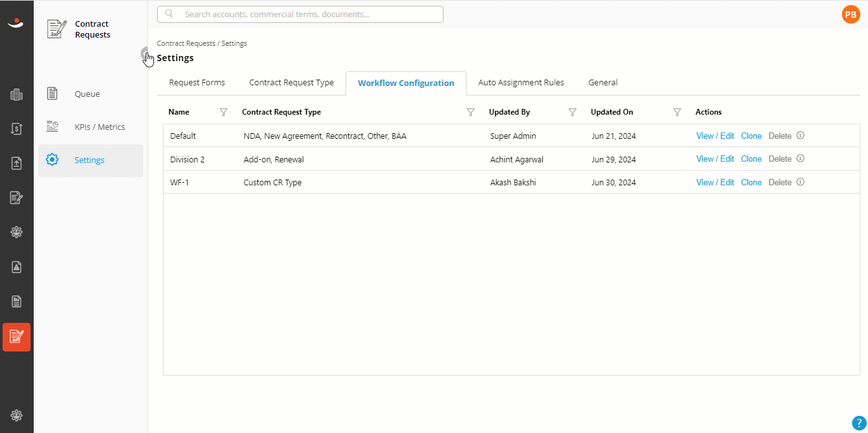Select Settings in the side menu
This screenshot has width=868, height=433.
click(x=90, y=160)
